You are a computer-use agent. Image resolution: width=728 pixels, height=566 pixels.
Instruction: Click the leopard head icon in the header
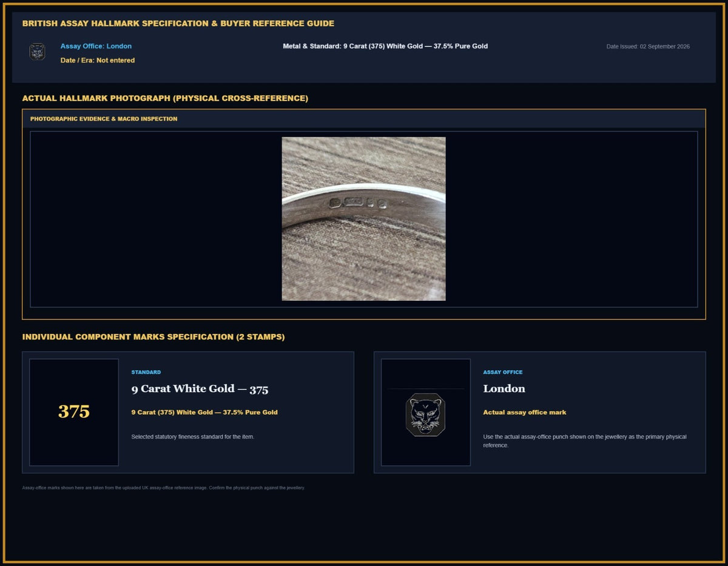[x=38, y=52]
